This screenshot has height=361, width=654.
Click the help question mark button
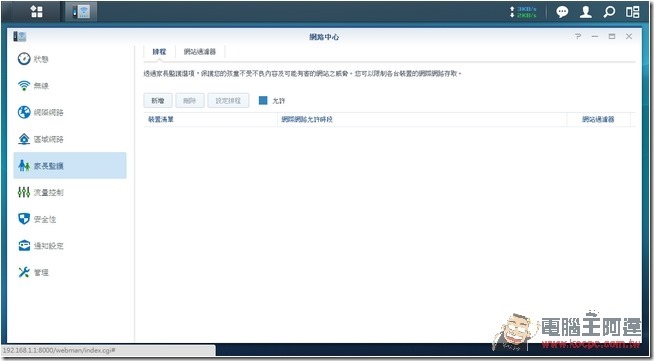(578, 37)
